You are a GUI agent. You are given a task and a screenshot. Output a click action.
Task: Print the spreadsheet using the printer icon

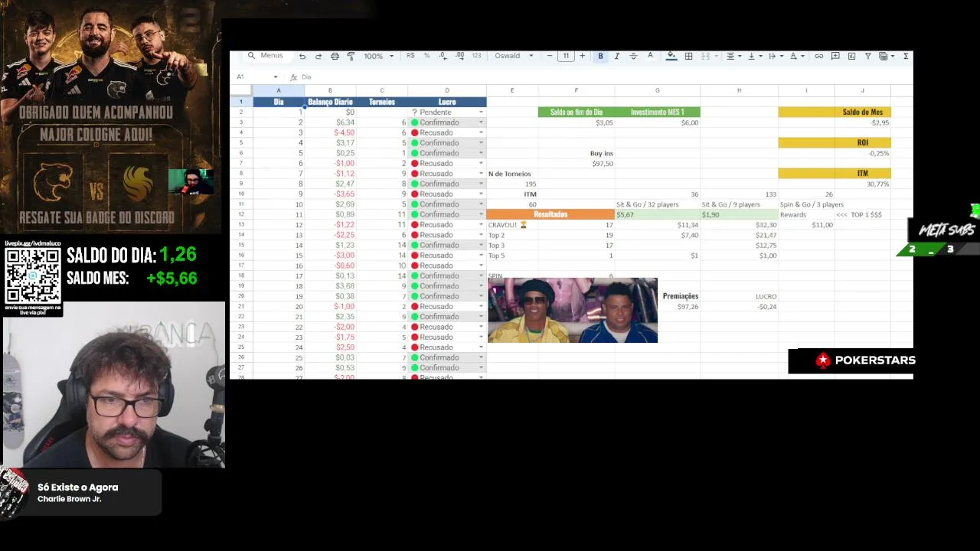click(335, 56)
